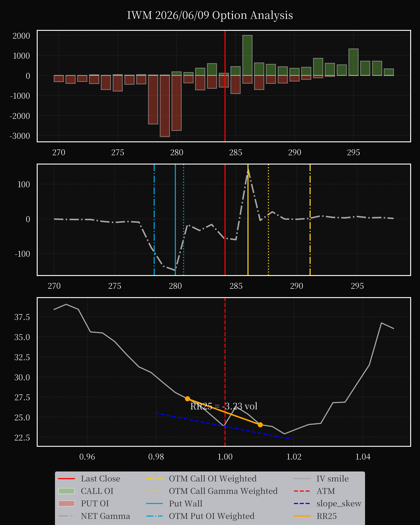Click the solid cyan Put Wall line in gamma chart
Image resolution: width=420 pixels, height=525 pixels.
point(175,220)
